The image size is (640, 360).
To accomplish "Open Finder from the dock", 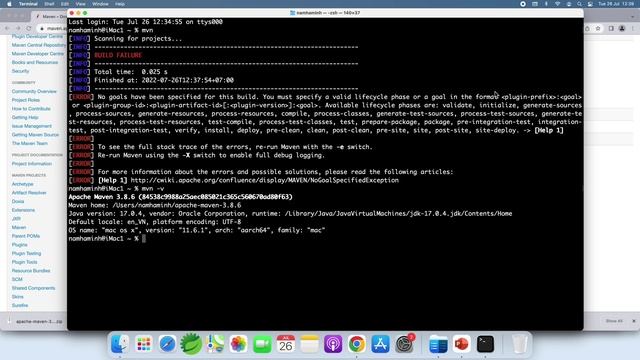I will tap(120, 344).
